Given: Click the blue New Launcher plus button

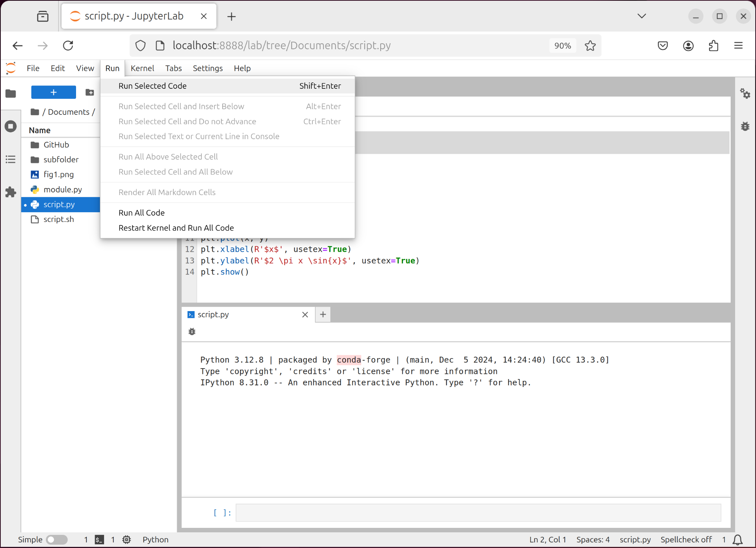Looking at the screenshot, I should click(x=53, y=92).
